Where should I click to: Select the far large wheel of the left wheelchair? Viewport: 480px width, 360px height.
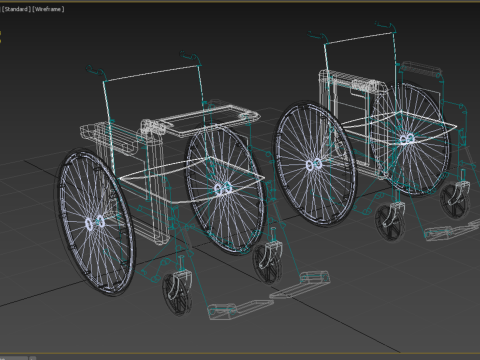tap(224, 189)
